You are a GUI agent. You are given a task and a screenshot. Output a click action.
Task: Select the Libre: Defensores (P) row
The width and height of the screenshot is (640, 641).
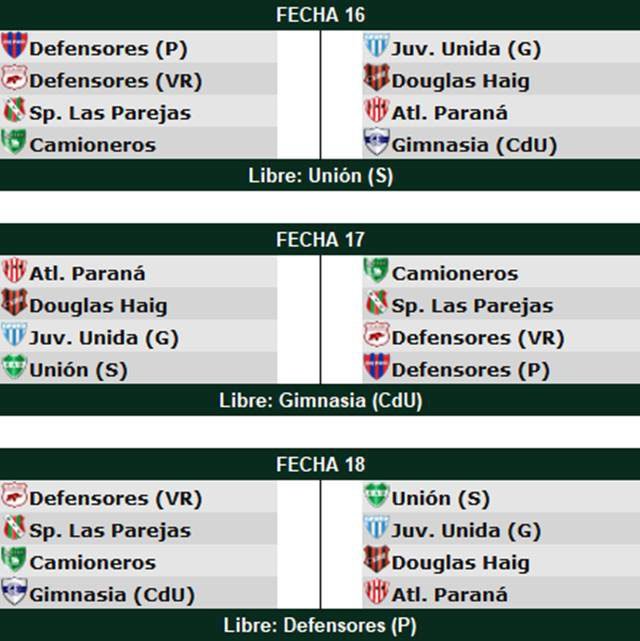[x=320, y=625]
